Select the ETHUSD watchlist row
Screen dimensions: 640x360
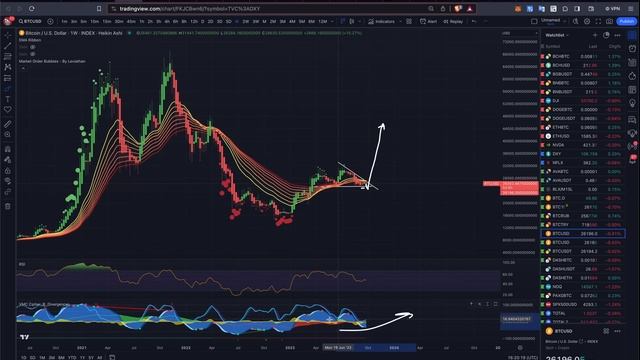pyautogui.click(x=583, y=136)
